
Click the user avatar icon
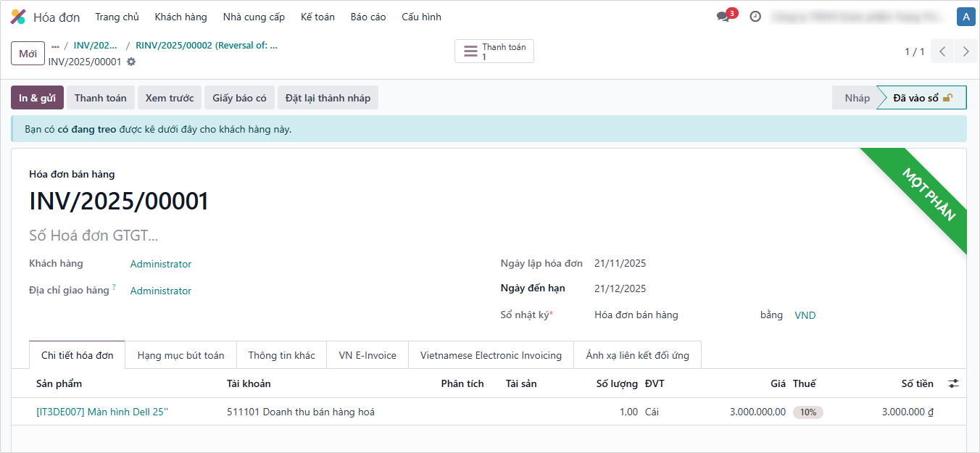click(x=965, y=17)
